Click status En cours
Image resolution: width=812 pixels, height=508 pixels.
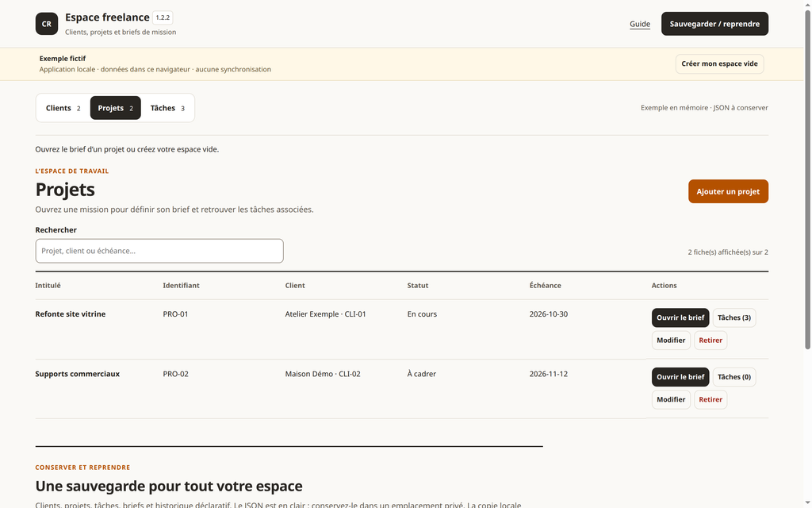tap(422, 314)
